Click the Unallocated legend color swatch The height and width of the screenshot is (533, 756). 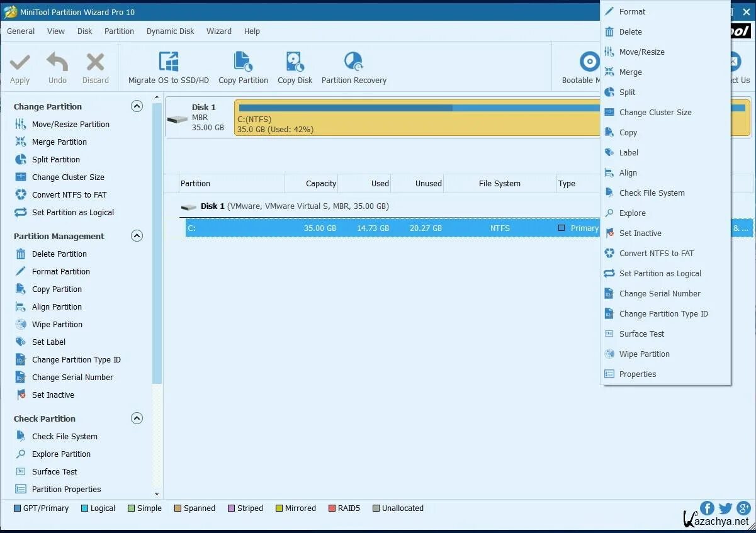(376, 508)
